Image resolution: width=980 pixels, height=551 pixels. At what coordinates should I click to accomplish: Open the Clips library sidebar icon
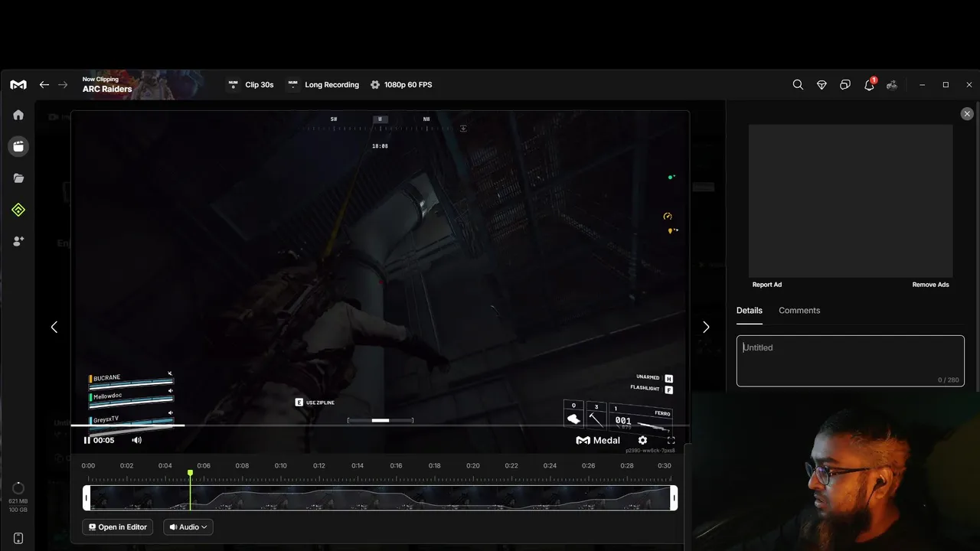tap(18, 146)
